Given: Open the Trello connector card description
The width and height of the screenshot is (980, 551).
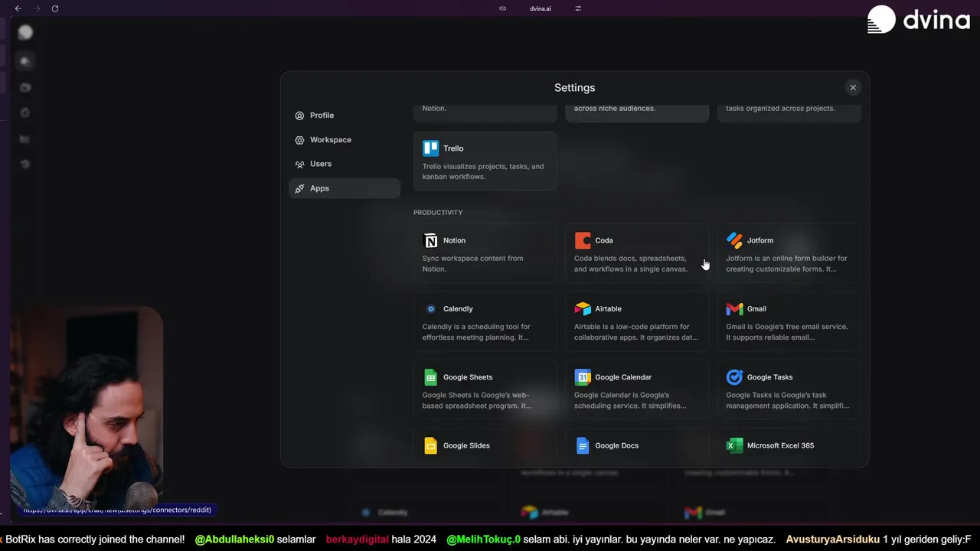Looking at the screenshot, I should pyautogui.click(x=483, y=171).
